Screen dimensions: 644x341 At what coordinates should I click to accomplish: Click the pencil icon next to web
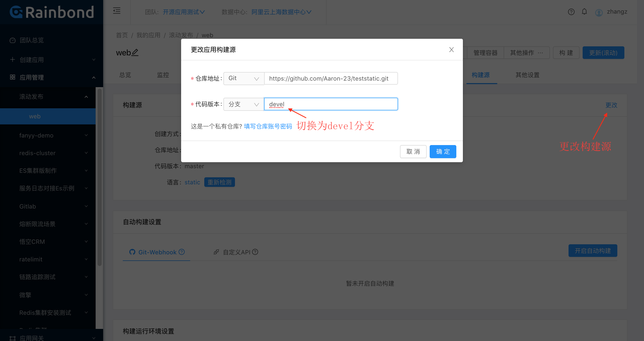pos(135,52)
